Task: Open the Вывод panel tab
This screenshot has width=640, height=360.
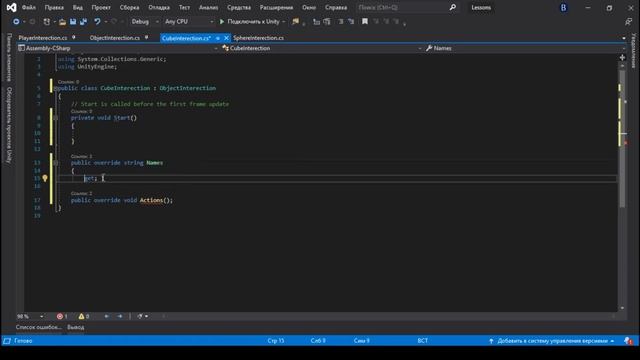Action: click(x=76, y=327)
